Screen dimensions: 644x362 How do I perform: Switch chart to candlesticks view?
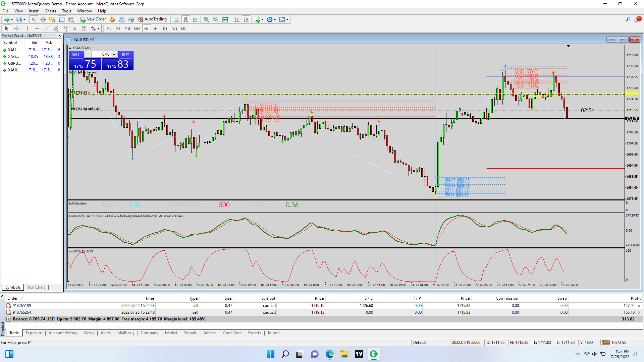pos(186,19)
